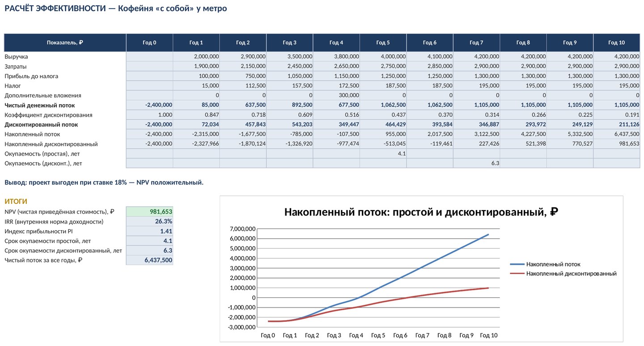Screen dimensions: 644x346
Task: Select 'Чистый денежный поток' row label
Action: point(40,105)
